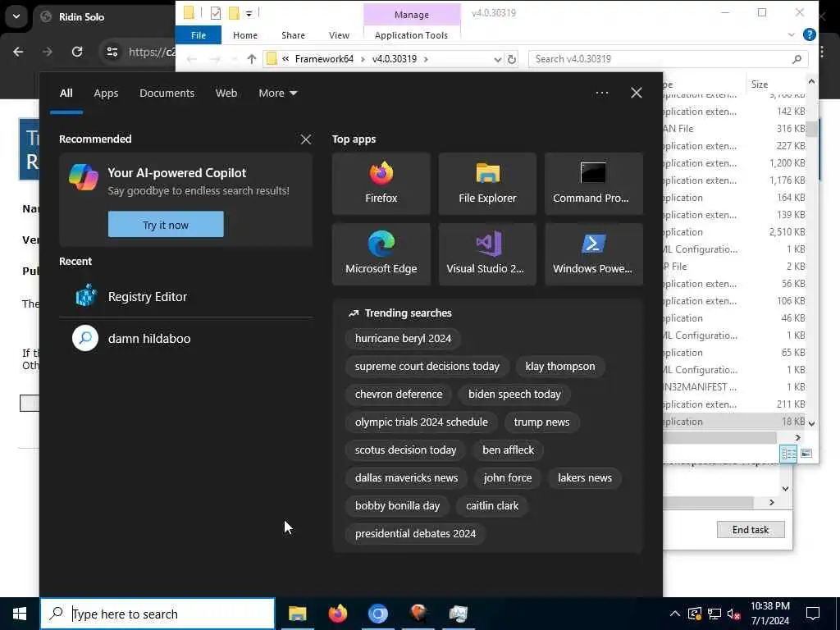Open address bar history dropdown
Viewport: 840px width, 630px height.
(497, 59)
